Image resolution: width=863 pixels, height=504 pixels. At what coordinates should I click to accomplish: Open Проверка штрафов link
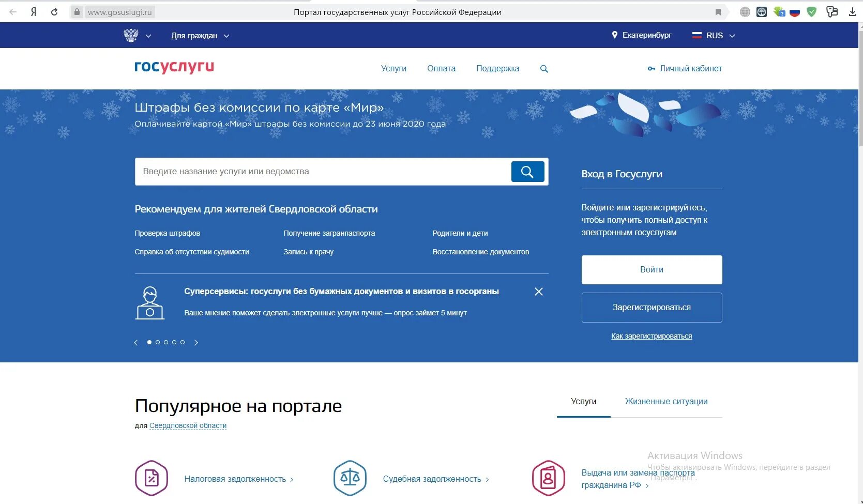click(167, 233)
